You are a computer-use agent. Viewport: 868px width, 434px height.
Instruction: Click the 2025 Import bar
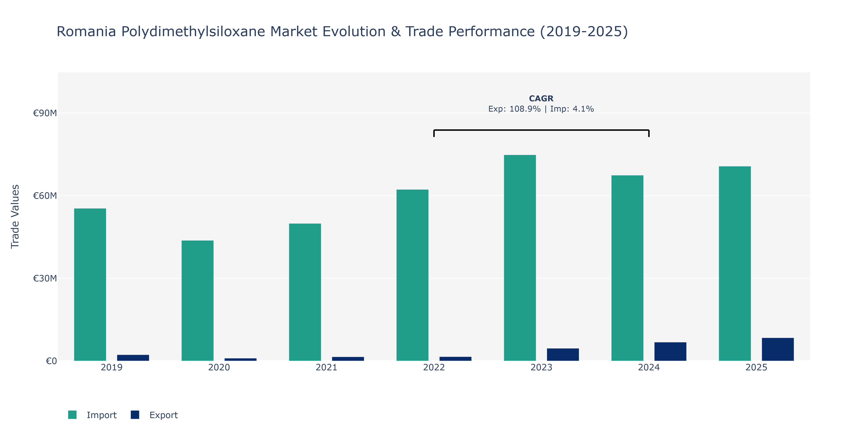pyautogui.click(x=735, y=263)
